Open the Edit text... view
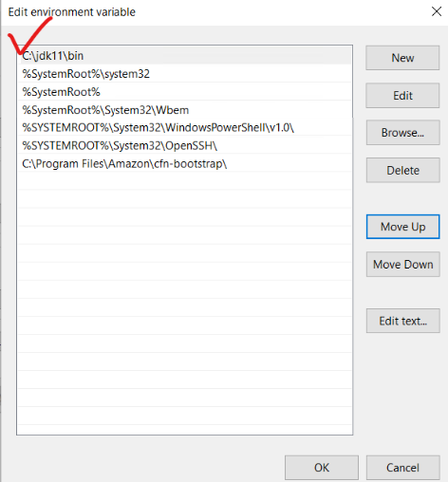 click(x=402, y=321)
